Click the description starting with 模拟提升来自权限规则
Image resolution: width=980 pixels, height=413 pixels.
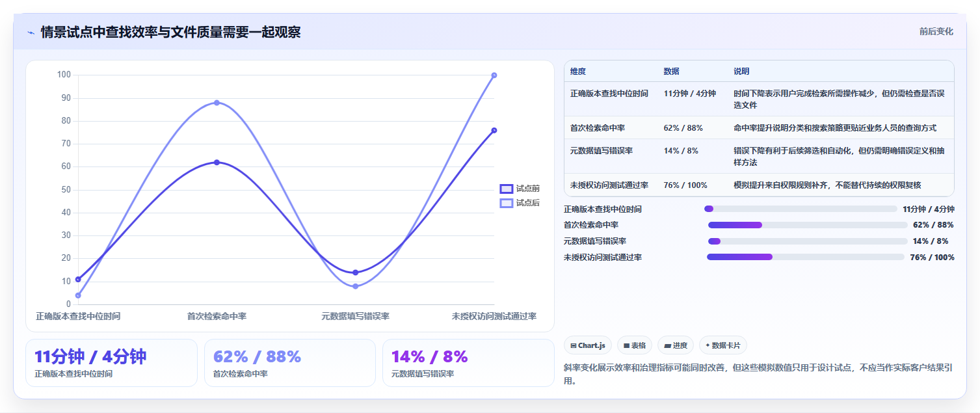(x=827, y=185)
